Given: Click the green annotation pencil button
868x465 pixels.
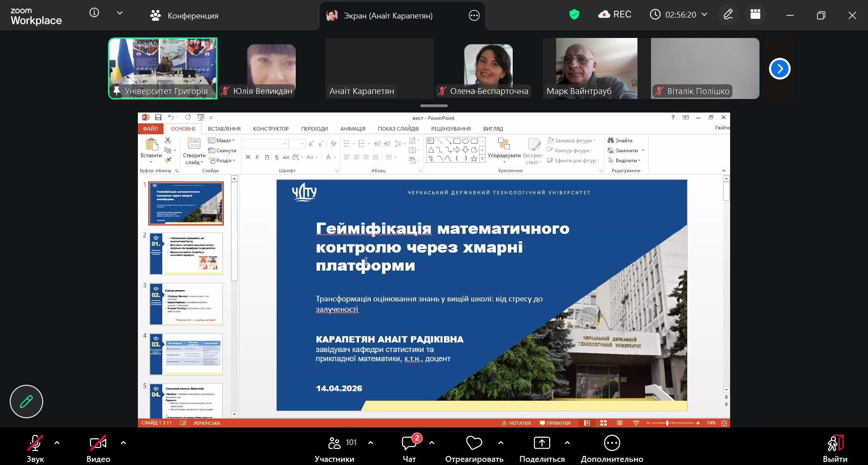Looking at the screenshot, I should tap(26, 401).
